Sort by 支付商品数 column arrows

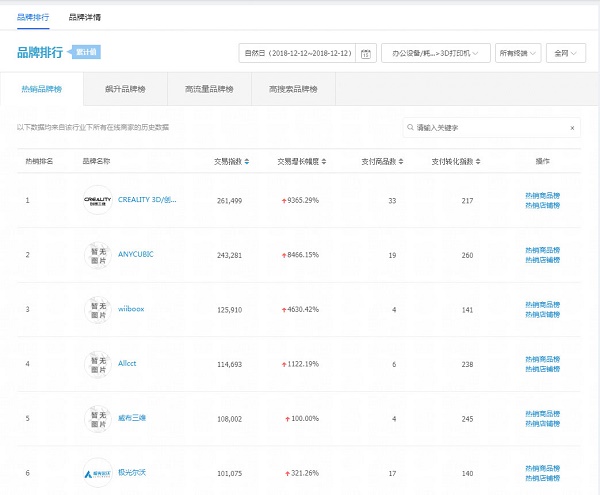click(x=401, y=162)
